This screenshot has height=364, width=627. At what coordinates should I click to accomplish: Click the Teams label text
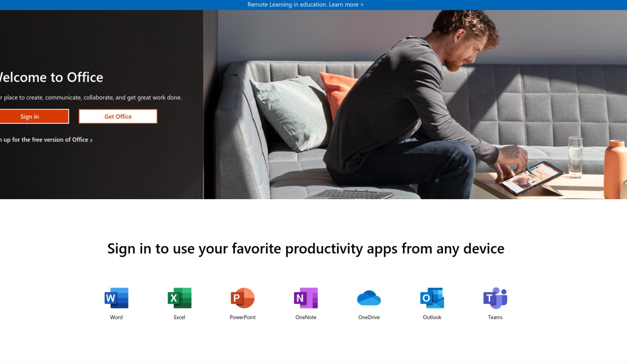495,317
